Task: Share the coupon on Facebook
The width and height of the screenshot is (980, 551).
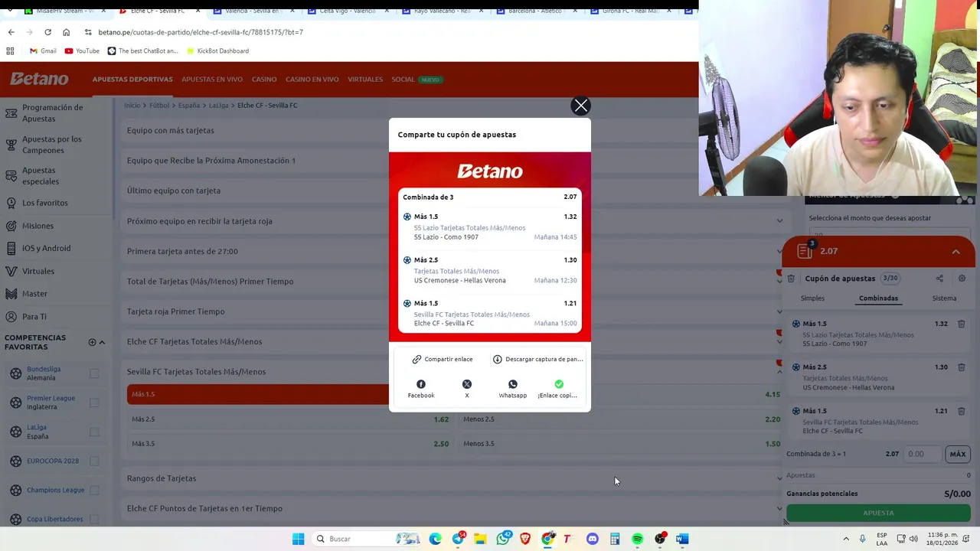Action: click(421, 389)
